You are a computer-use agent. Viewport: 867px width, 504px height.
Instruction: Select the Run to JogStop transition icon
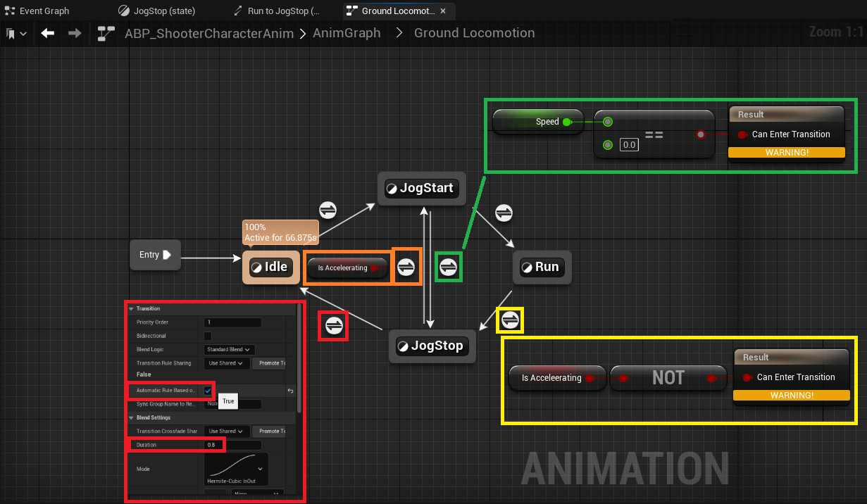click(510, 321)
